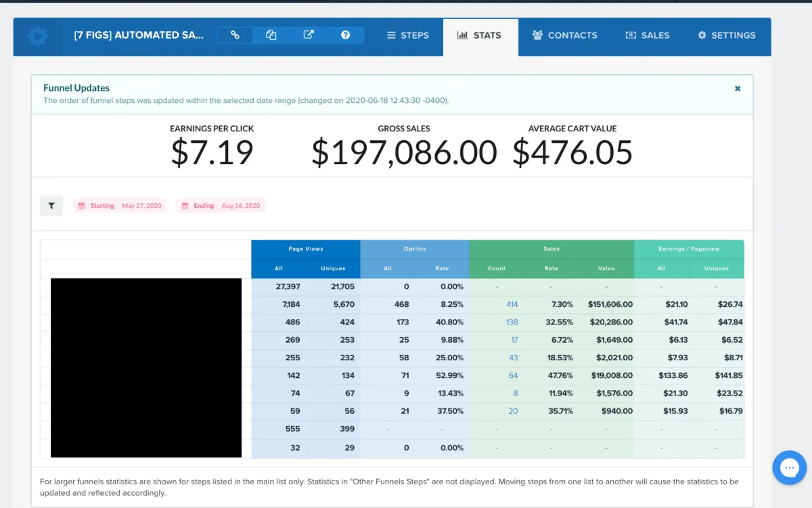Click the help question mark icon

[346, 35]
